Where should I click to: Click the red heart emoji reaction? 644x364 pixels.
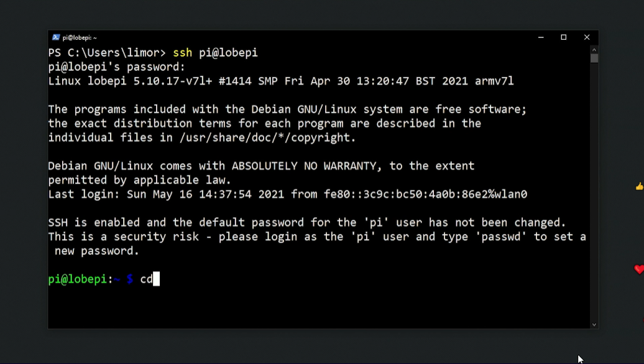pos(639,269)
